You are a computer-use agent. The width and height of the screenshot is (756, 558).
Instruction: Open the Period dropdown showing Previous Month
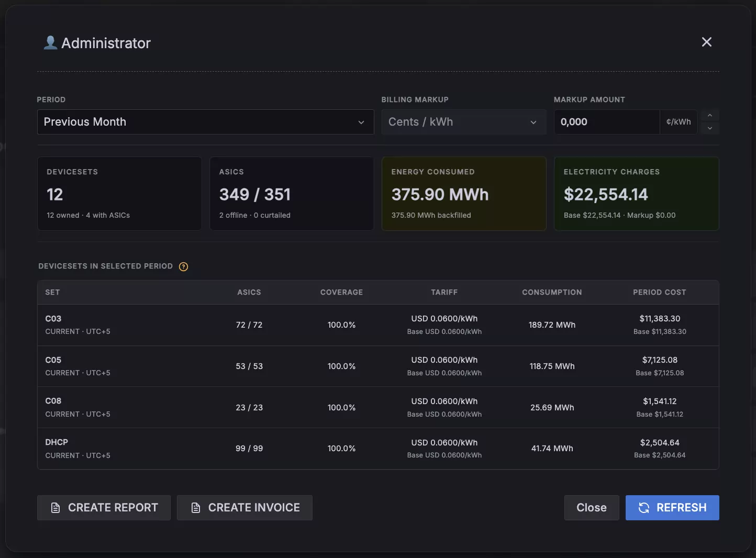click(205, 122)
